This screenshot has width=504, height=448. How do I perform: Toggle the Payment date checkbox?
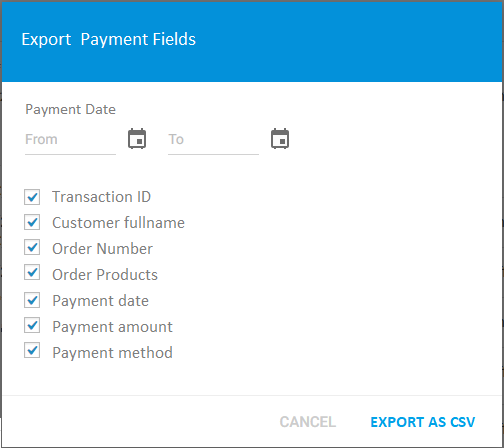coord(32,300)
